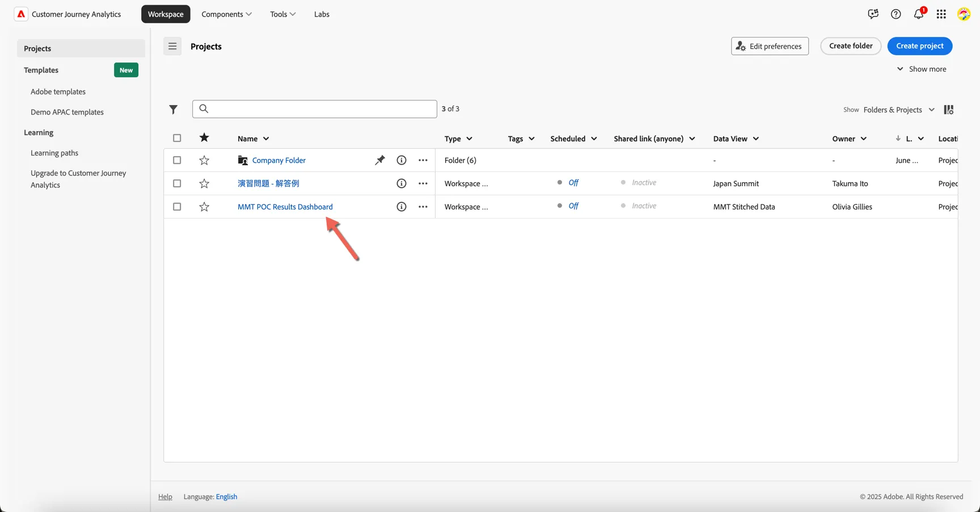Open the user profile avatar
Viewport: 980px width, 512px height.
964,14
